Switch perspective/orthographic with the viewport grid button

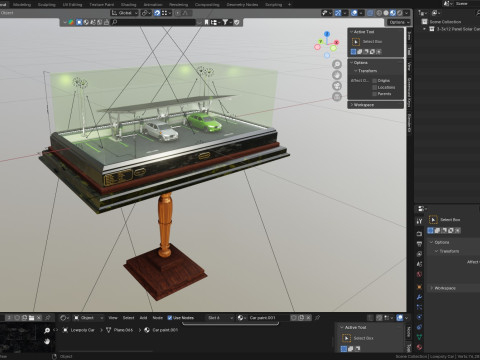pos(337,97)
